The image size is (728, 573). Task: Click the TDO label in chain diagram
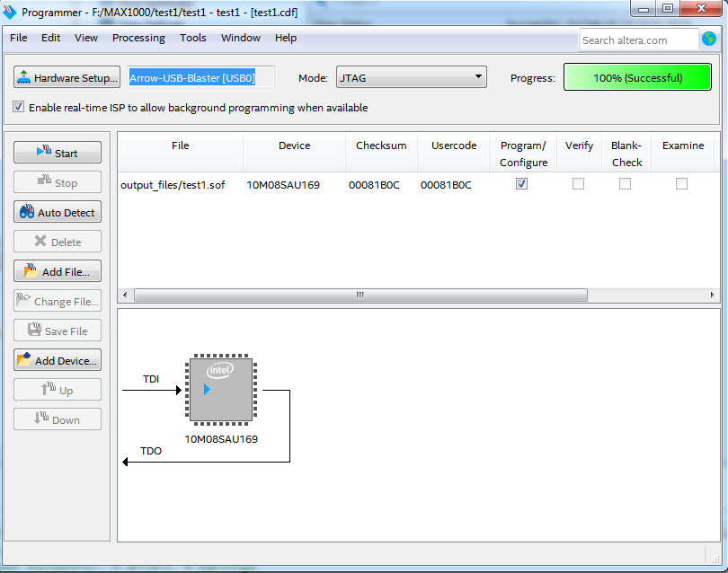(151, 451)
